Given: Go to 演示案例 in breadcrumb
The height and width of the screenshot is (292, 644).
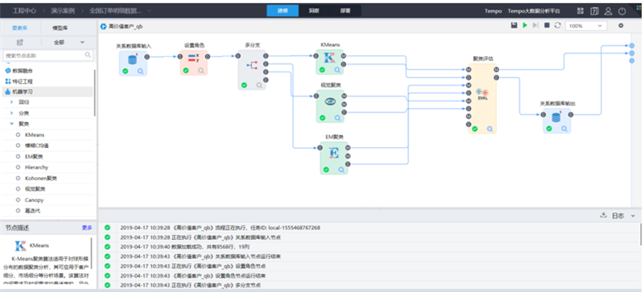Looking at the screenshot, I should [63, 11].
